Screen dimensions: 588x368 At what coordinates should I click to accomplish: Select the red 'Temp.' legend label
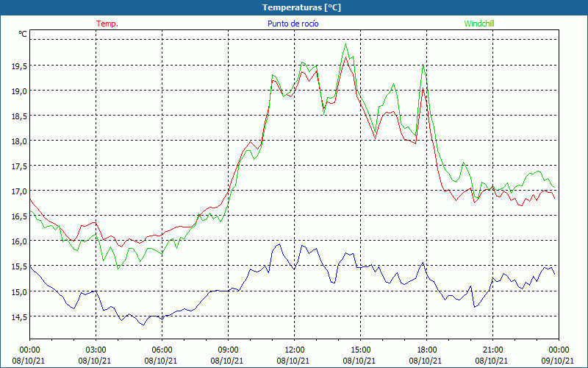coord(107,24)
